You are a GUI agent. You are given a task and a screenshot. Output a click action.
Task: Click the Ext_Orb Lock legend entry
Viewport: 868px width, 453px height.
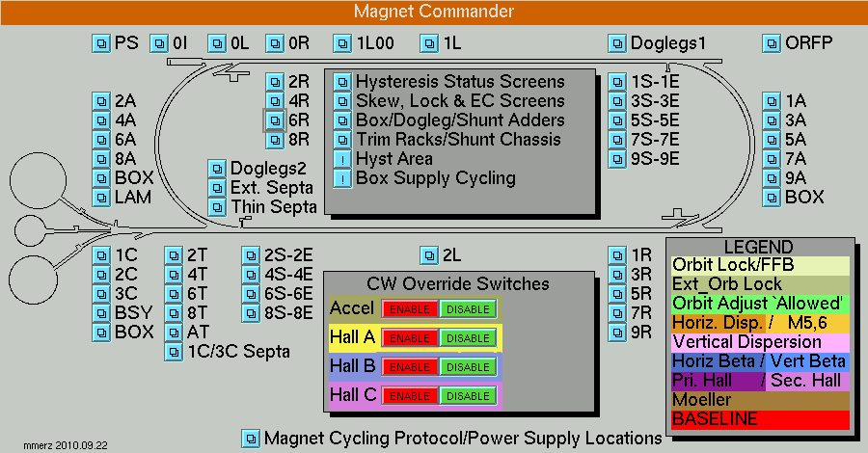pos(760,284)
